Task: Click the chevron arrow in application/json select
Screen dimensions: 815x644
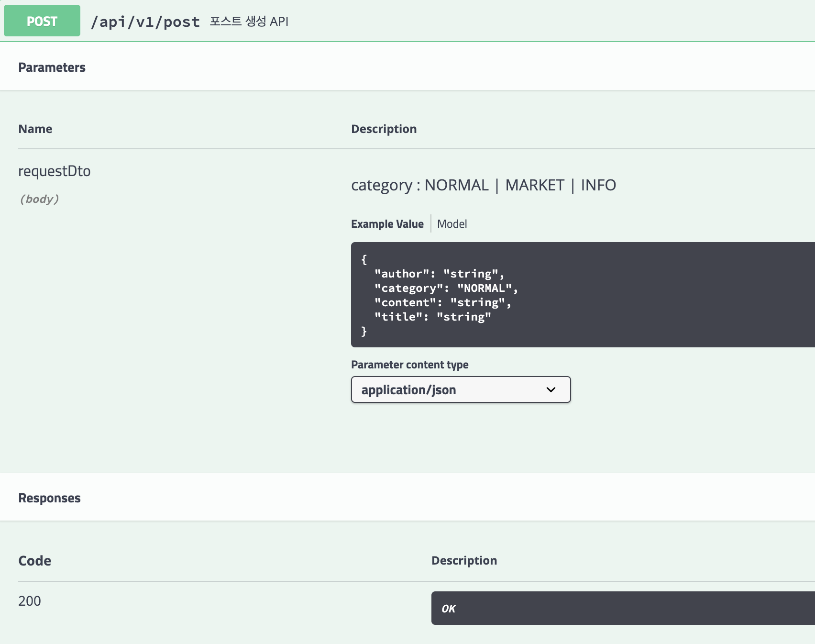Action: (x=551, y=389)
